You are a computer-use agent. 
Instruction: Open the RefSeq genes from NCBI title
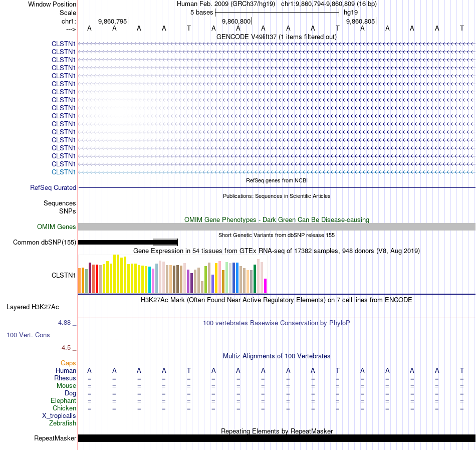pos(277,180)
